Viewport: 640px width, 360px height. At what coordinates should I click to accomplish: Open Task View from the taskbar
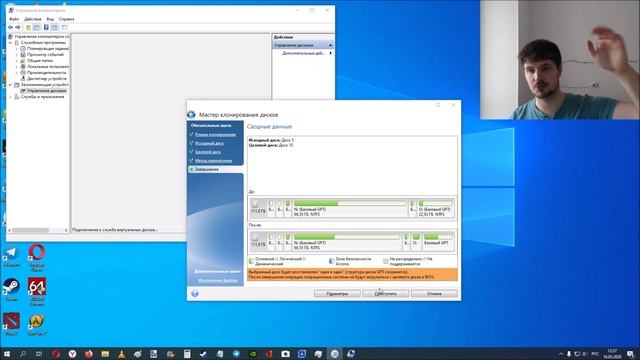(39, 353)
